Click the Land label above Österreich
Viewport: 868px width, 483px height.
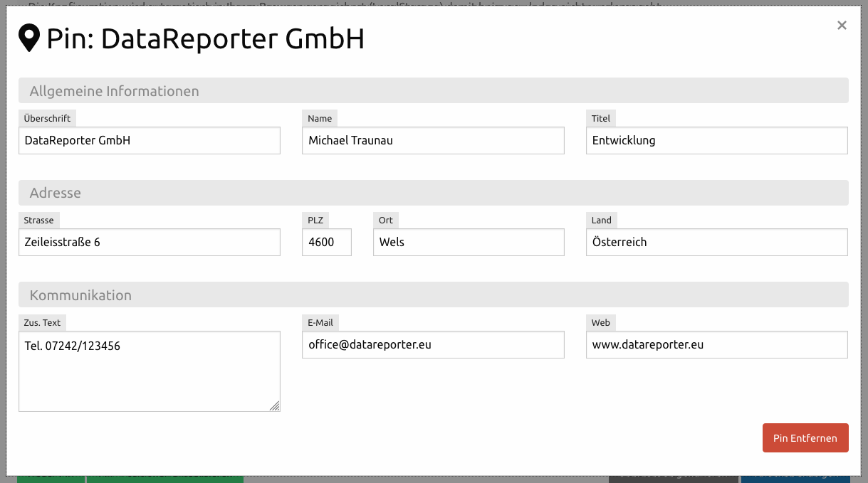click(602, 221)
